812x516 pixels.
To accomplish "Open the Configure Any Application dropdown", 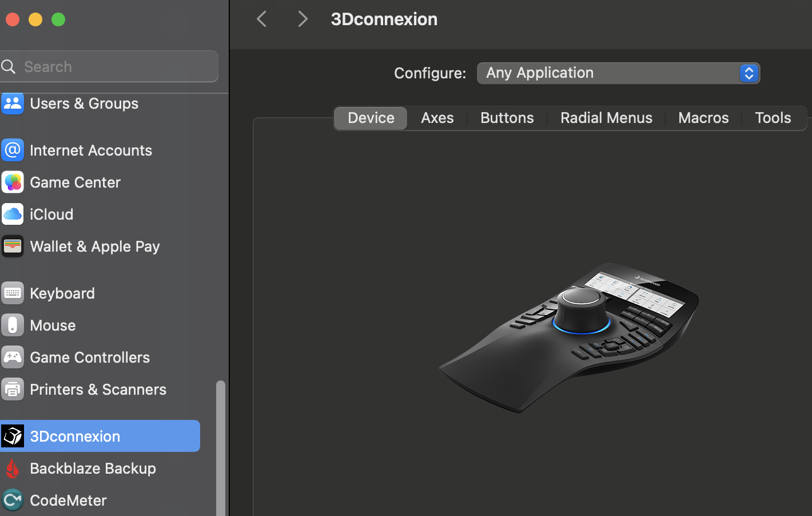I will 618,73.
